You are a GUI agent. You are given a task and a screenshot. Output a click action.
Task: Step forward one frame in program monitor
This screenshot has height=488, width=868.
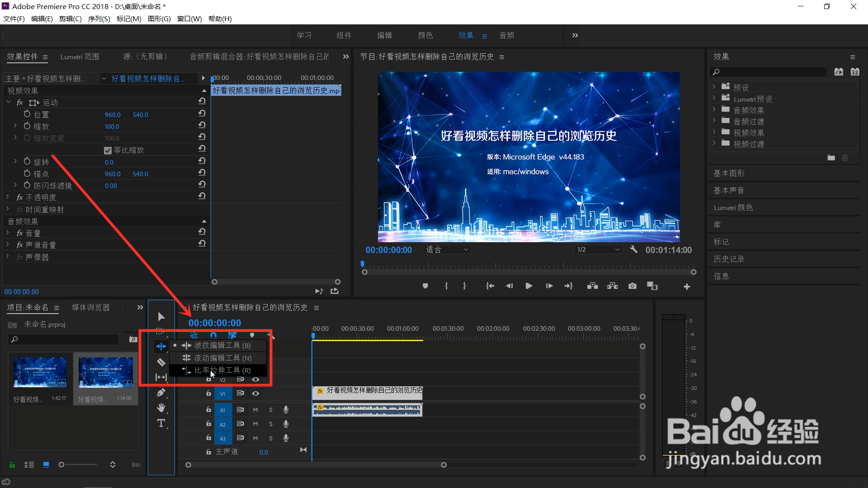549,286
